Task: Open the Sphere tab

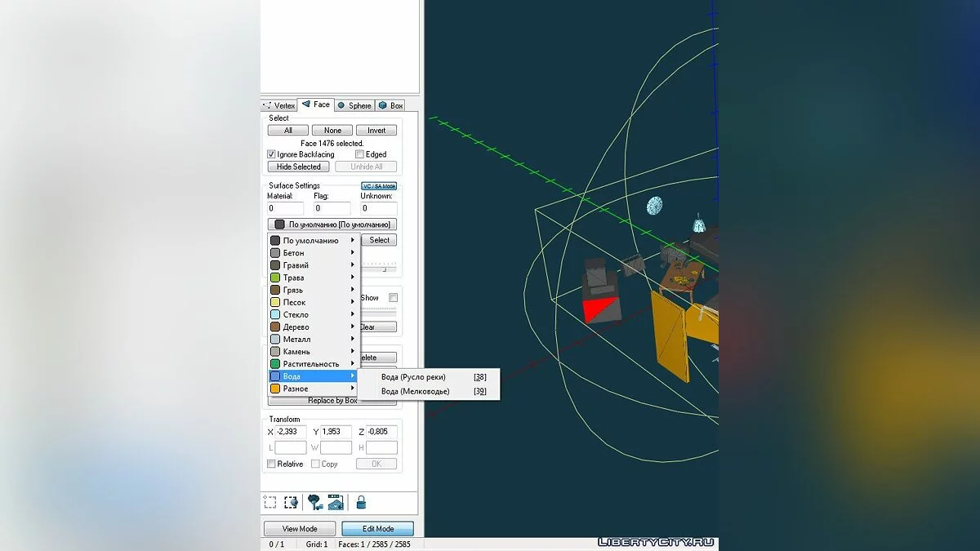Action: (x=354, y=105)
